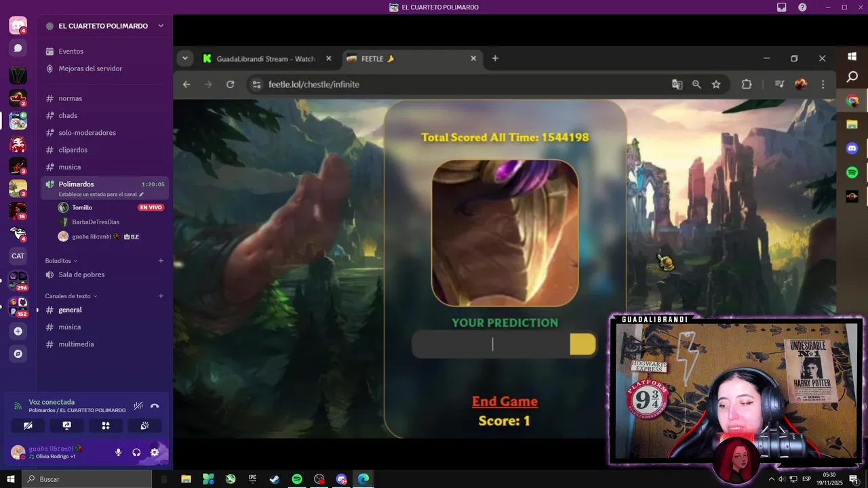Select the CAT server icon
Image resolution: width=868 pixels, height=488 pixels.
coord(18,256)
